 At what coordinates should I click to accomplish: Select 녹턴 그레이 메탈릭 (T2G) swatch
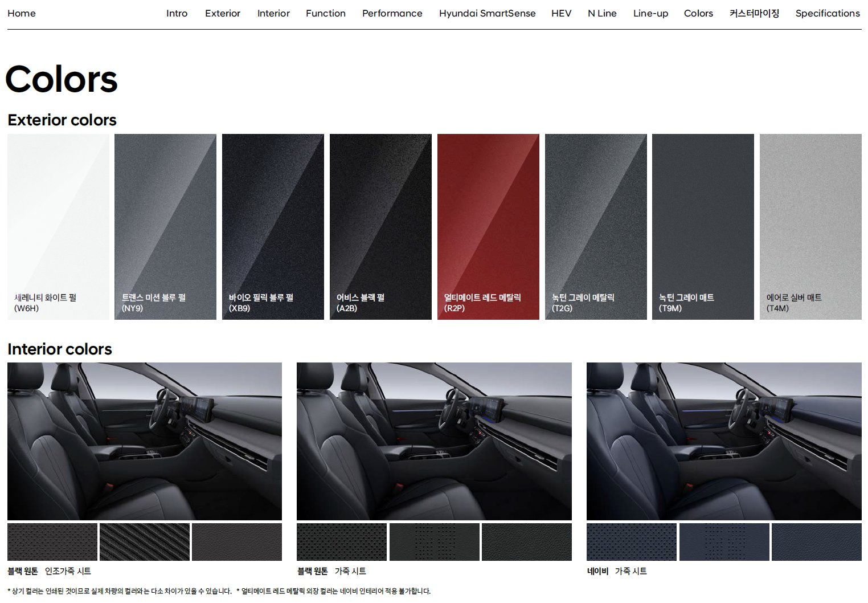tap(596, 227)
